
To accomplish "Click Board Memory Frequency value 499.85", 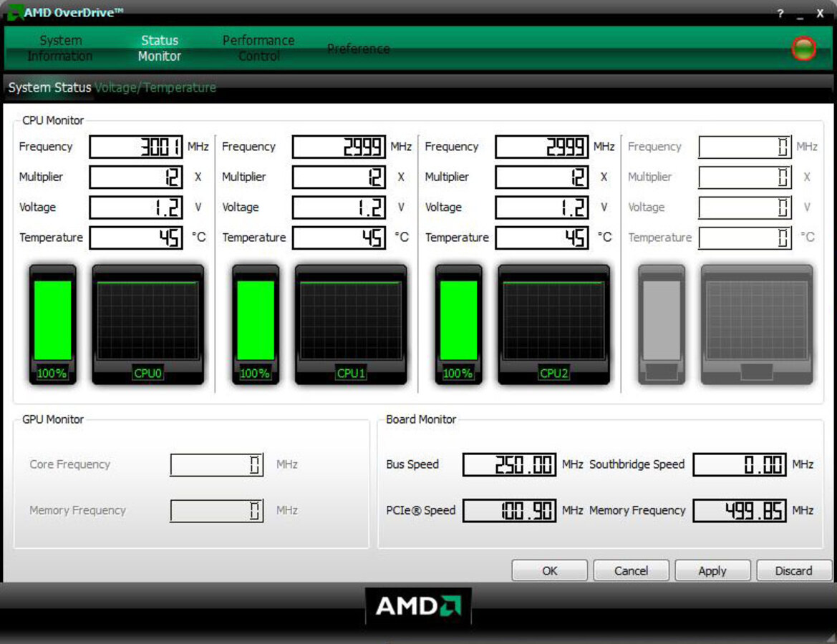I will click(740, 511).
